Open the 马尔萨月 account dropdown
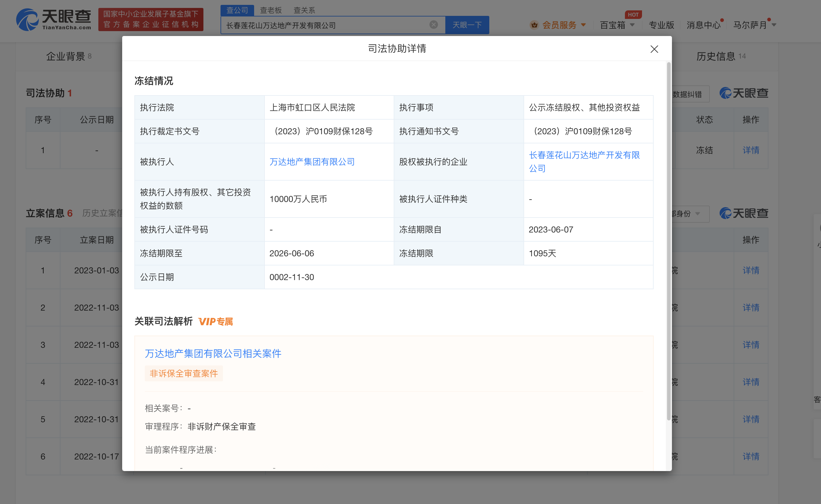This screenshot has height=504, width=821. click(754, 25)
